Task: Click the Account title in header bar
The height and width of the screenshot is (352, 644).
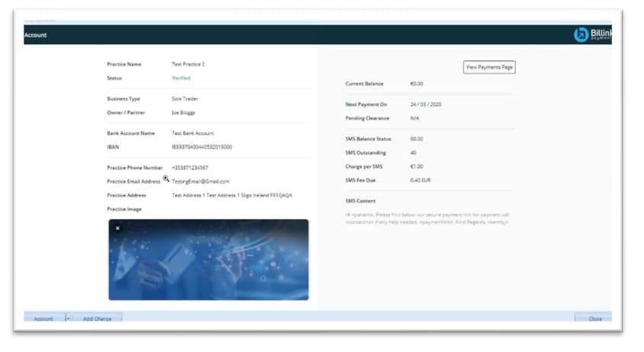Action: pyautogui.click(x=35, y=35)
